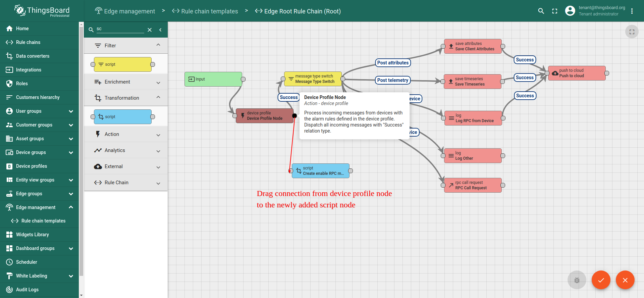Clear the node search field
Viewport: 644px width, 298px height.
tap(150, 30)
